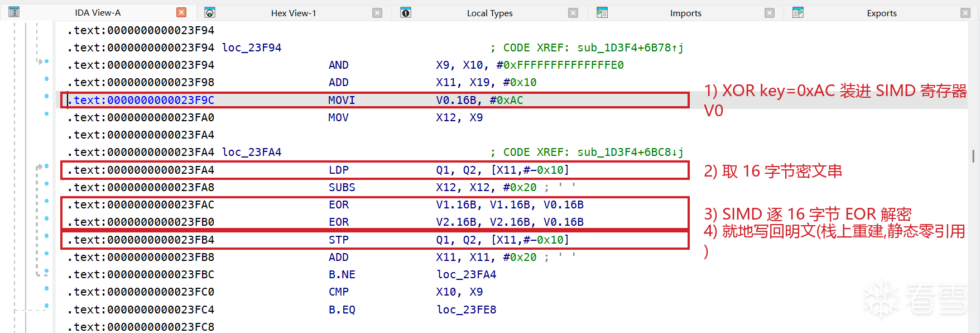Open the Imports tab
The height and width of the screenshot is (333, 980).
(x=686, y=13)
